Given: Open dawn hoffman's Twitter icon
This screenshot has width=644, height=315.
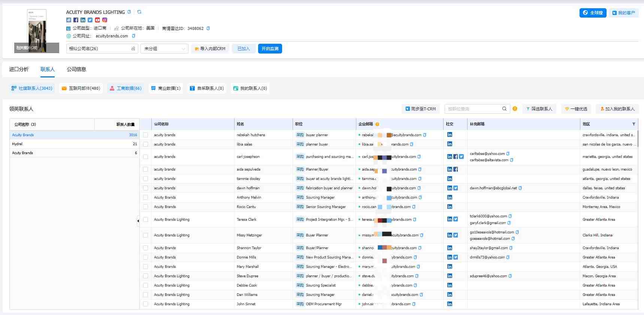Looking at the screenshot, I should [x=456, y=188].
